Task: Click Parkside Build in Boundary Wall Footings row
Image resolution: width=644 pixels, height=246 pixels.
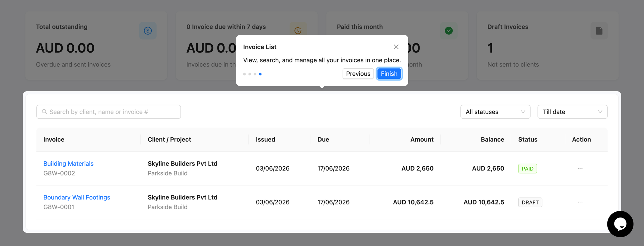Action: [167, 207]
